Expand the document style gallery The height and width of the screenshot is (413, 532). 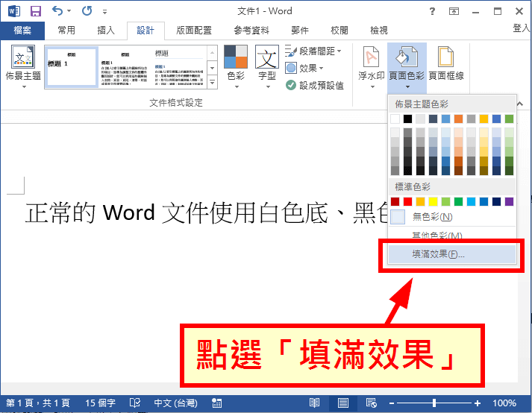point(212,82)
